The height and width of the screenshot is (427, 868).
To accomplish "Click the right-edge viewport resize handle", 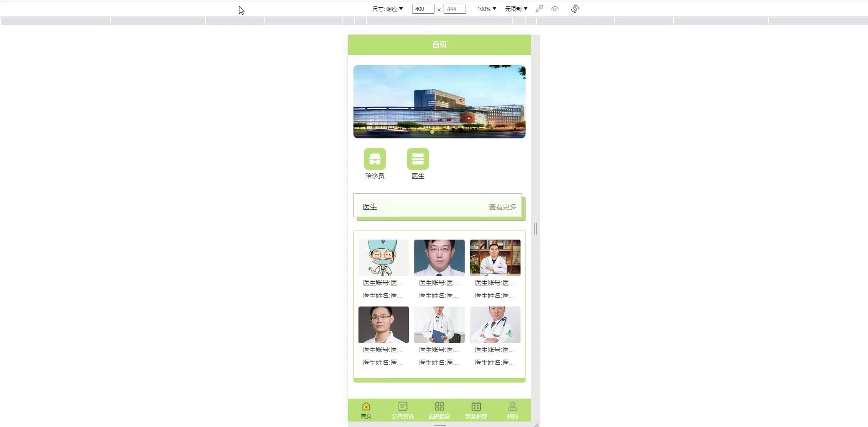I will (536, 229).
